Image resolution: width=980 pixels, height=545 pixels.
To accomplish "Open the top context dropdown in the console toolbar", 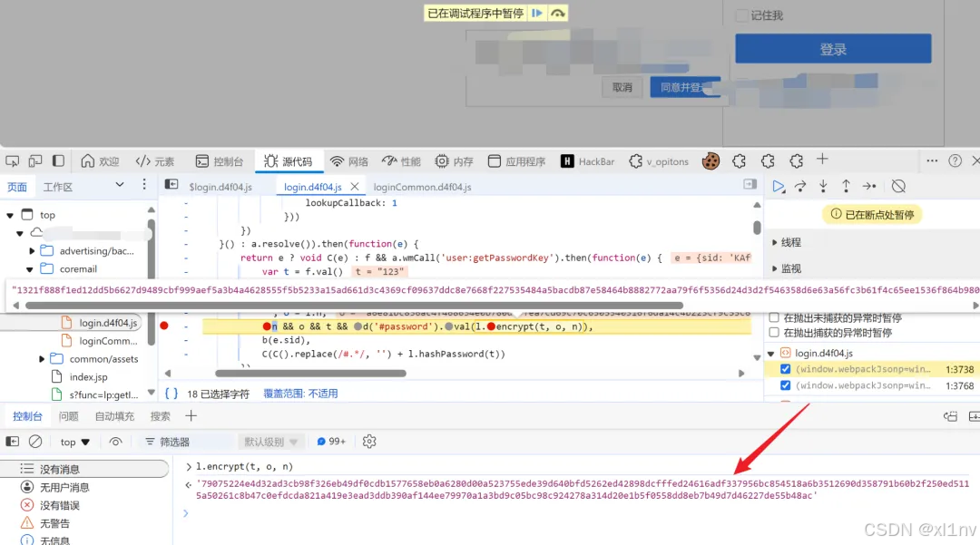I will point(75,442).
